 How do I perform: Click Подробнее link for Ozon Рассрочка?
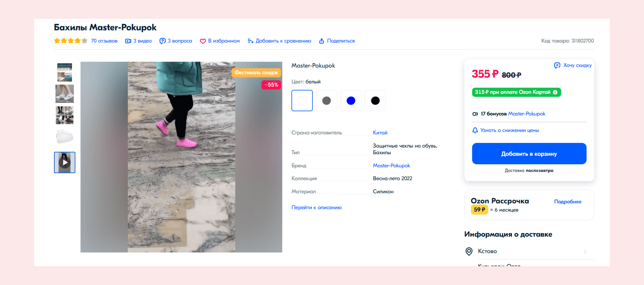(568, 202)
